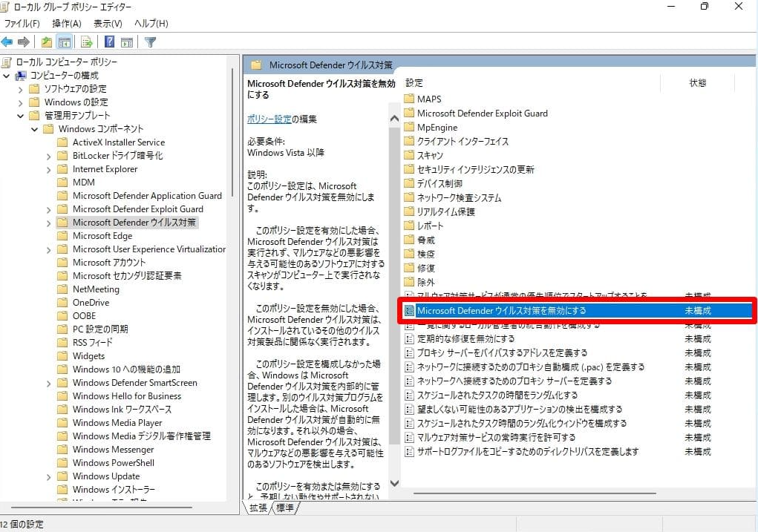
Task: Click the レポート folder icon
Action: pyautogui.click(x=409, y=226)
